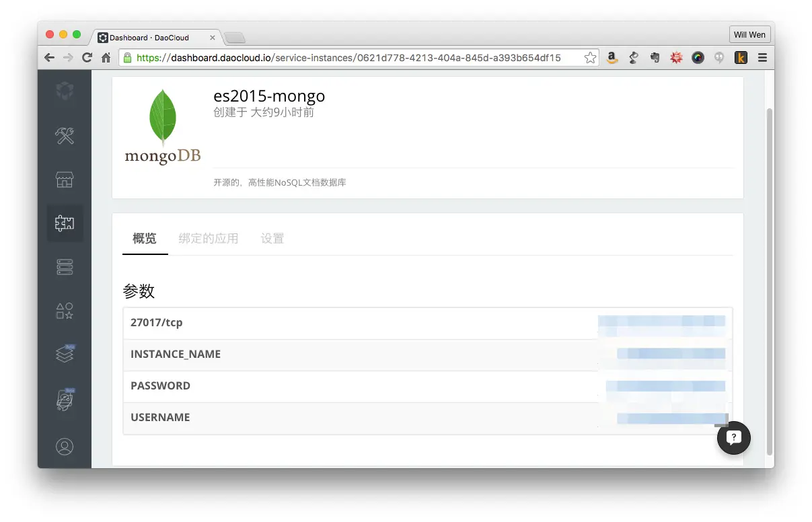Switch to the 概览 tab
The height and width of the screenshot is (522, 812).
145,238
